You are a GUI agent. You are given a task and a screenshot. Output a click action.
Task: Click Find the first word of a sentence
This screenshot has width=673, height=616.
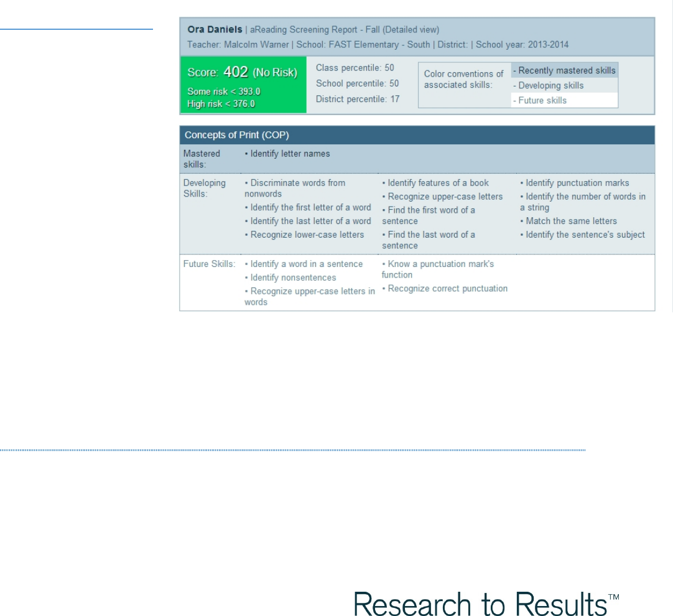pyautogui.click(x=429, y=215)
